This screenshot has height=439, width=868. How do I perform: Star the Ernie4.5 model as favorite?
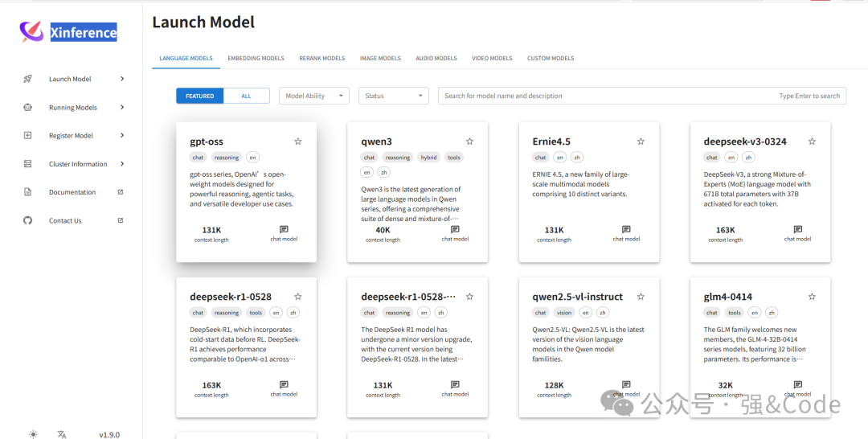[x=641, y=142]
